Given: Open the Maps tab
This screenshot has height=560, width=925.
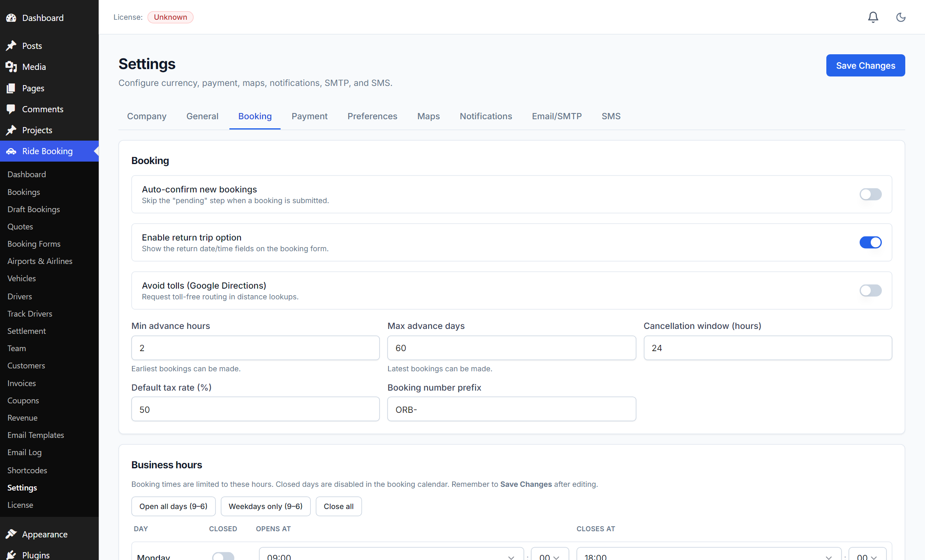Looking at the screenshot, I should pyautogui.click(x=428, y=116).
